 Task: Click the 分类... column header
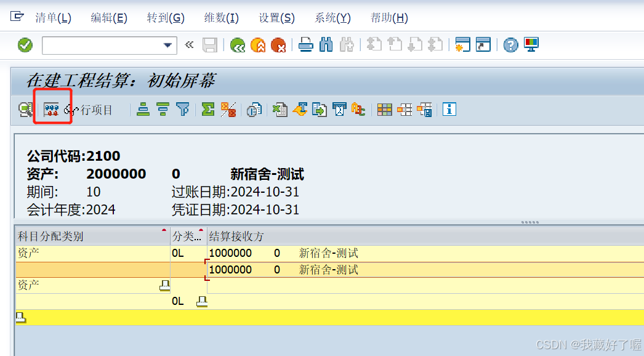(x=188, y=236)
